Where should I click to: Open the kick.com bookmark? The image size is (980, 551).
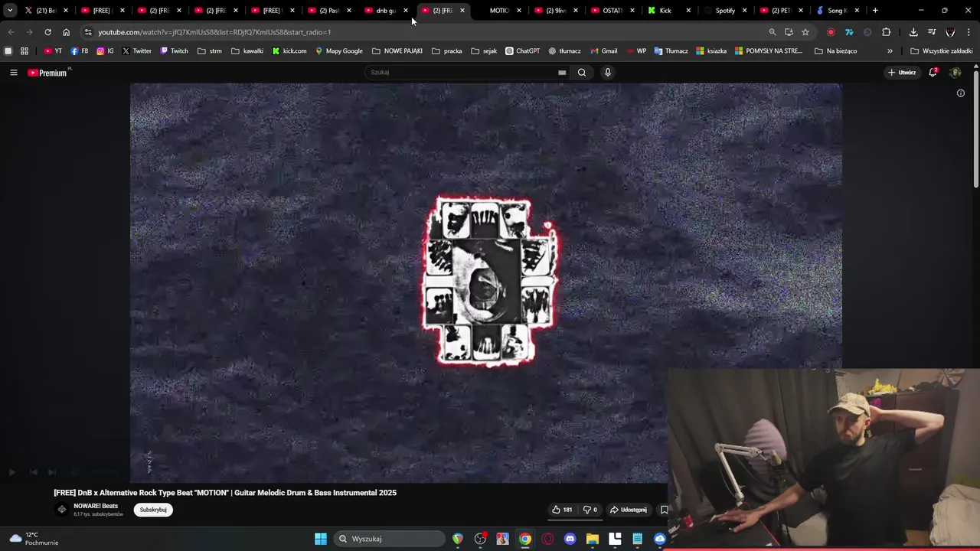click(x=289, y=51)
